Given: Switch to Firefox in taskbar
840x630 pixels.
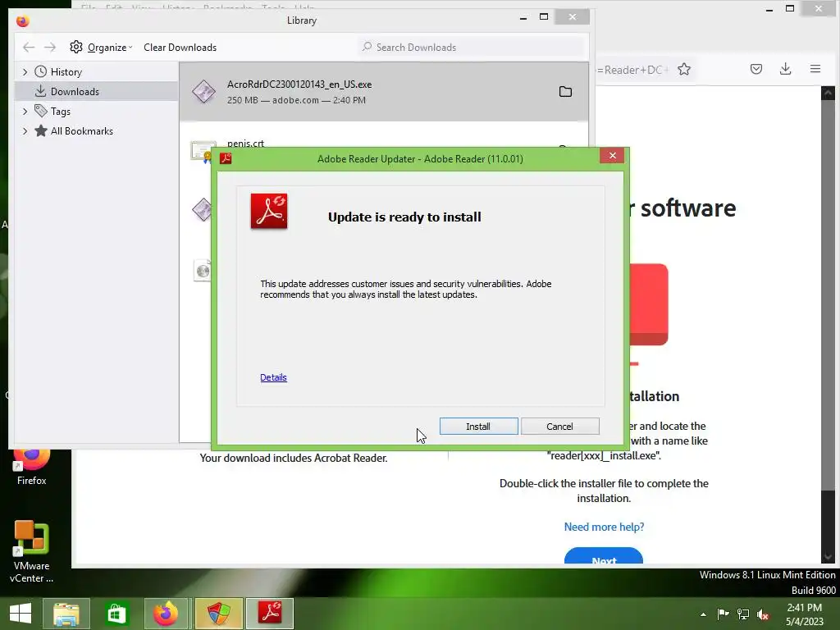Looking at the screenshot, I should coord(166,614).
